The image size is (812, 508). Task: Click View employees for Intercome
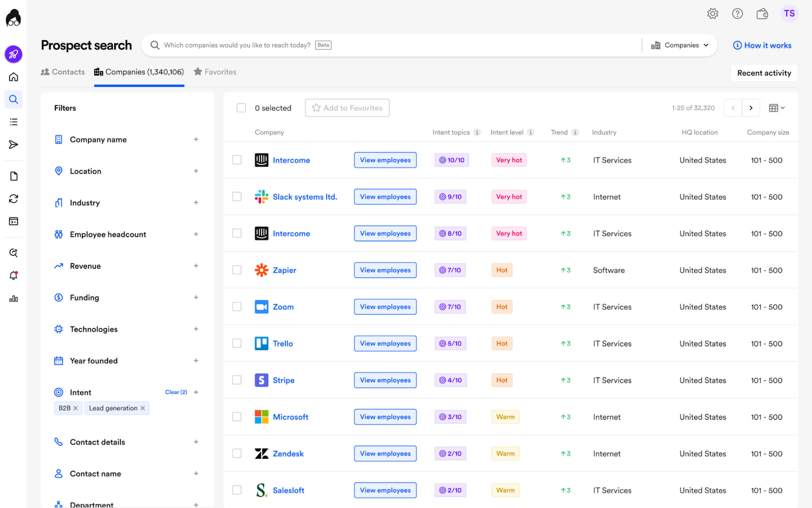[385, 160]
